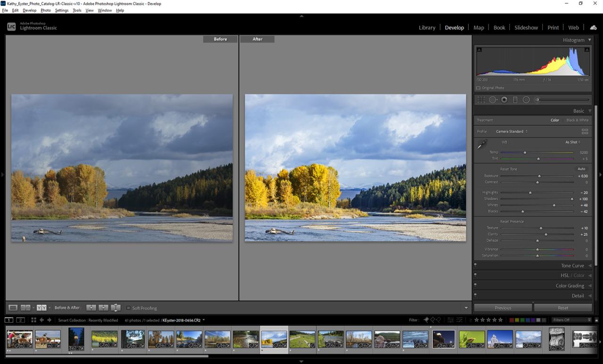The width and height of the screenshot is (603, 364).
Task: Switch to Reference view mode
Action: [25, 307]
